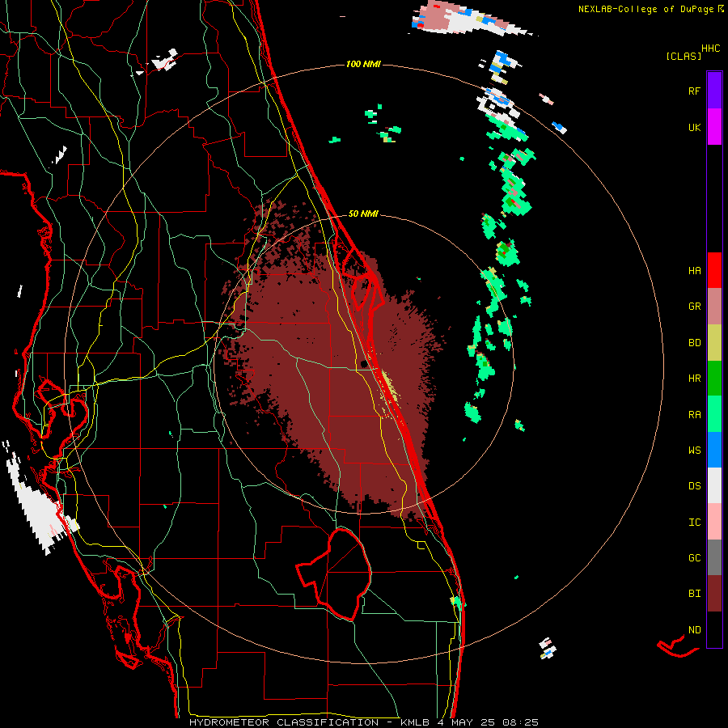
Task: Click the WS blue legend swatch
Action: pyautogui.click(x=714, y=450)
